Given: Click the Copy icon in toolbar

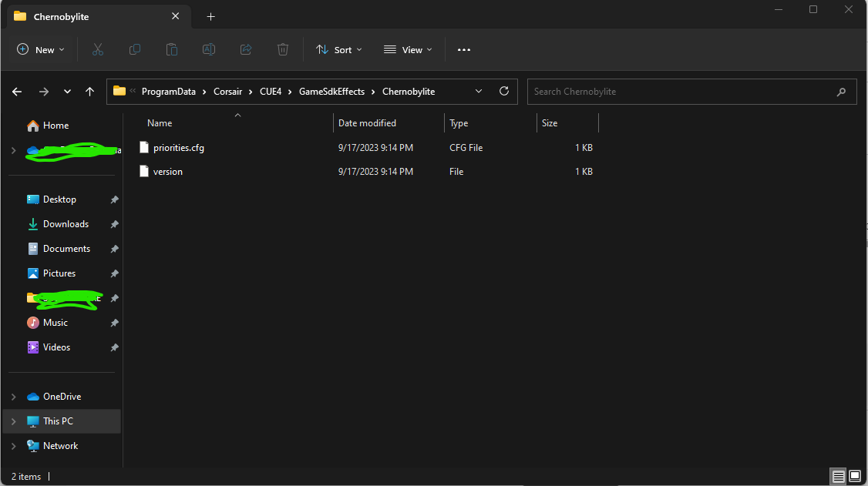Looking at the screenshot, I should pos(135,50).
